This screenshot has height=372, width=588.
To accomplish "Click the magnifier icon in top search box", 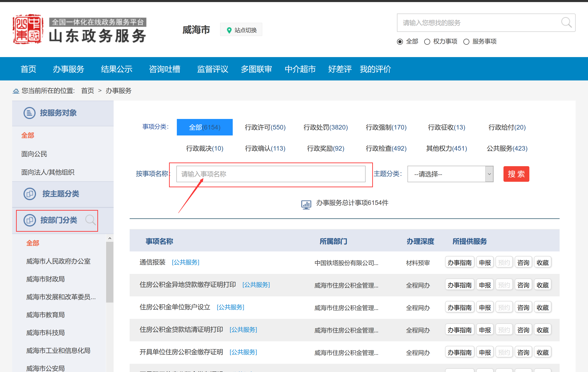I will click(566, 23).
